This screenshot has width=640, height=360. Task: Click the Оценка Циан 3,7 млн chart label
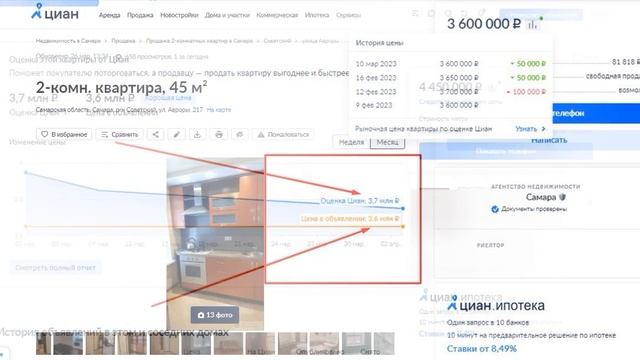click(x=360, y=201)
